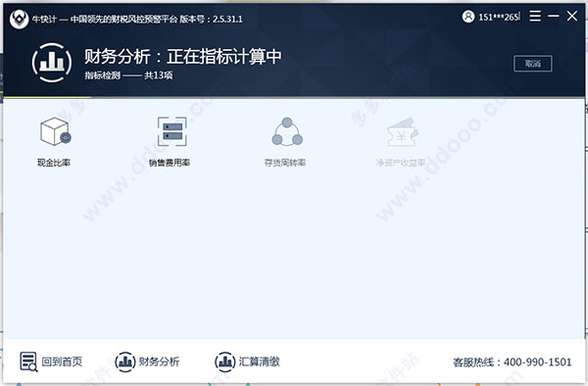Open 汇算清缴 in the bottom bar
Image resolution: width=588 pixels, height=386 pixels.
pyautogui.click(x=259, y=362)
